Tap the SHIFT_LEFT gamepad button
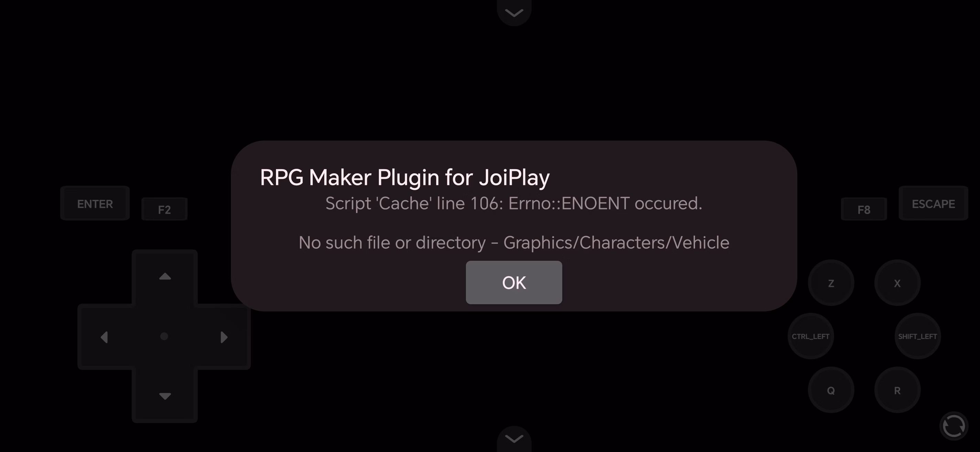980x452 pixels. (x=917, y=336)
